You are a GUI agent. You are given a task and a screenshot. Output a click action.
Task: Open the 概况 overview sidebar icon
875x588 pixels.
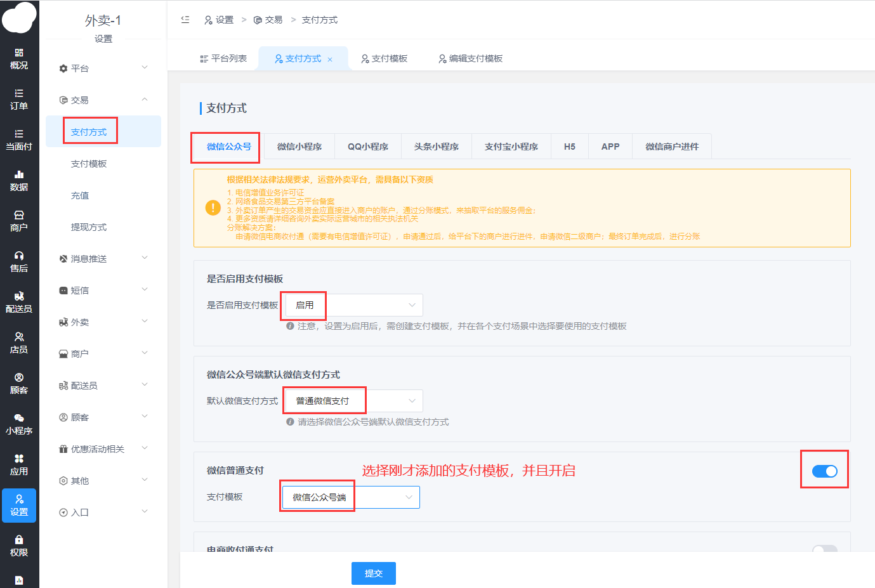pos(19,59)
